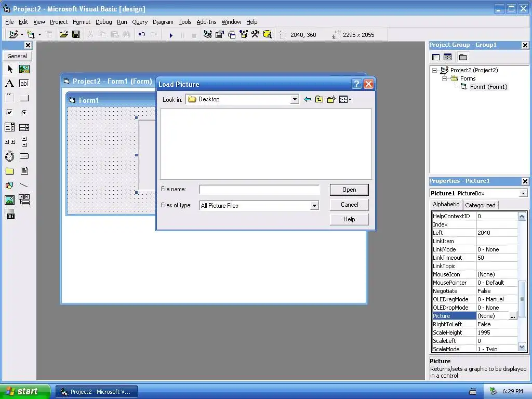Open Object Browser from toolbar
532x399 pixels.
pyautogui.click(x=244, y=34)
